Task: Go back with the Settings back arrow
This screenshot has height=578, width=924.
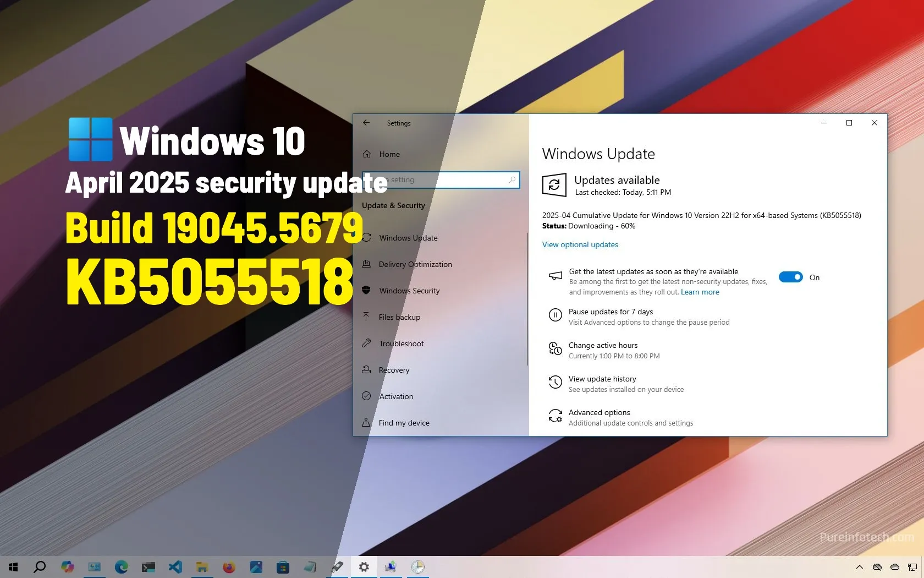Action: [x=366, y=123]
